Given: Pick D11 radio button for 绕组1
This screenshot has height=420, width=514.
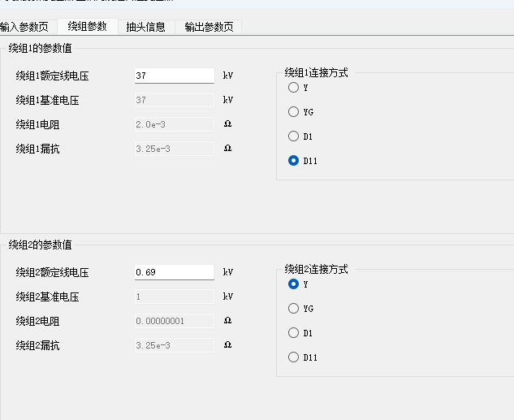Looking at the screenshot, I should (x=294, y=161).
